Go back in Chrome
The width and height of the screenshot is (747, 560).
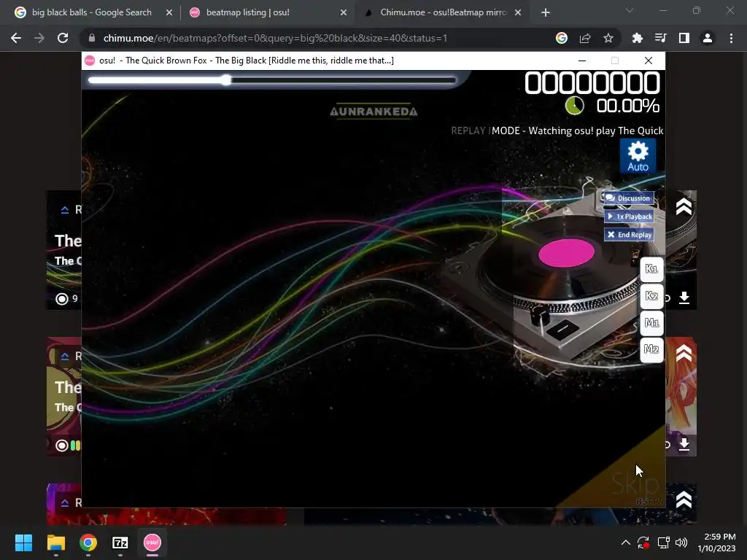pyautogui.click(x=16, y=38)
